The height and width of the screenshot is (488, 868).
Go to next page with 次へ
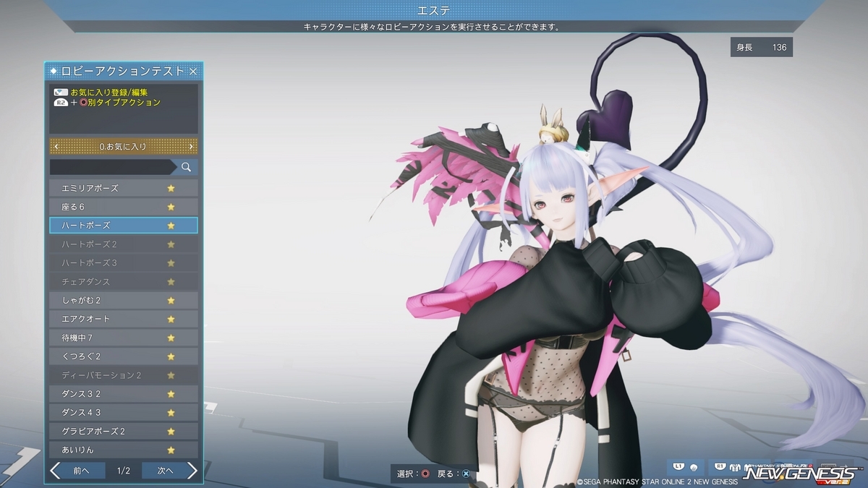click(165, 471)
